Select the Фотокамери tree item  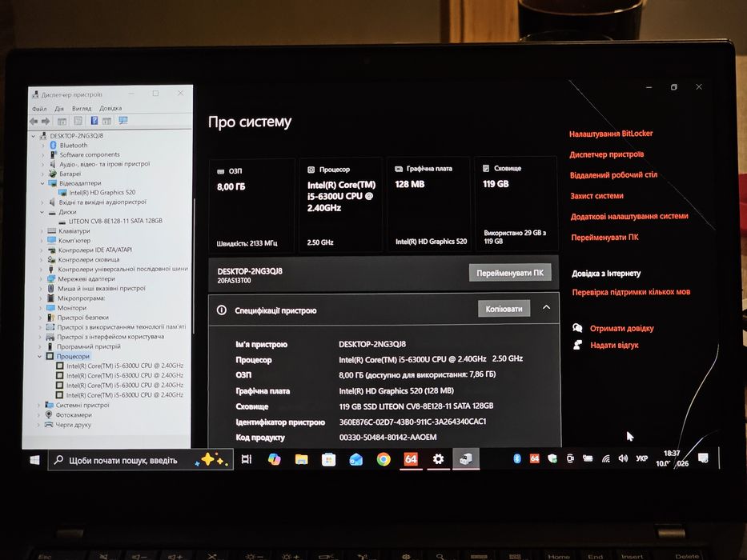point(74,414)
